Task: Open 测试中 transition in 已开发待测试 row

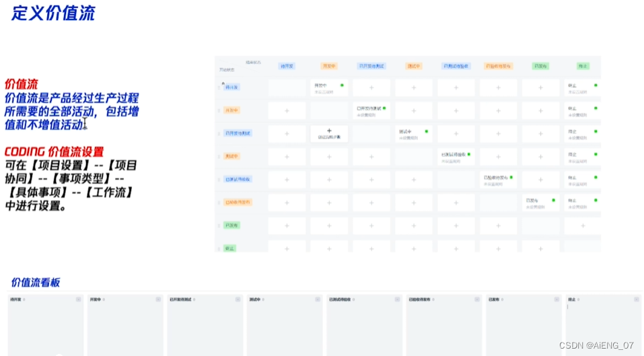Action: [414, 134]
